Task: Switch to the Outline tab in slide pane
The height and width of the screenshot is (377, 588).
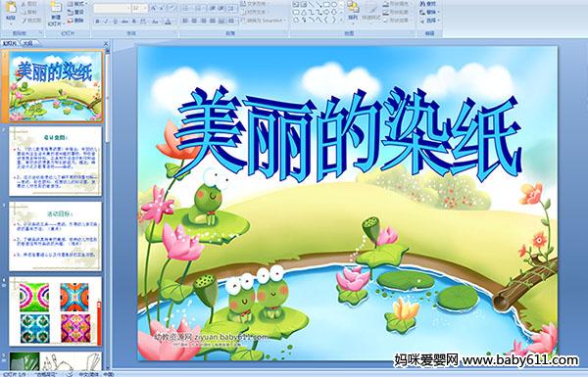Action: click(26, 43)
